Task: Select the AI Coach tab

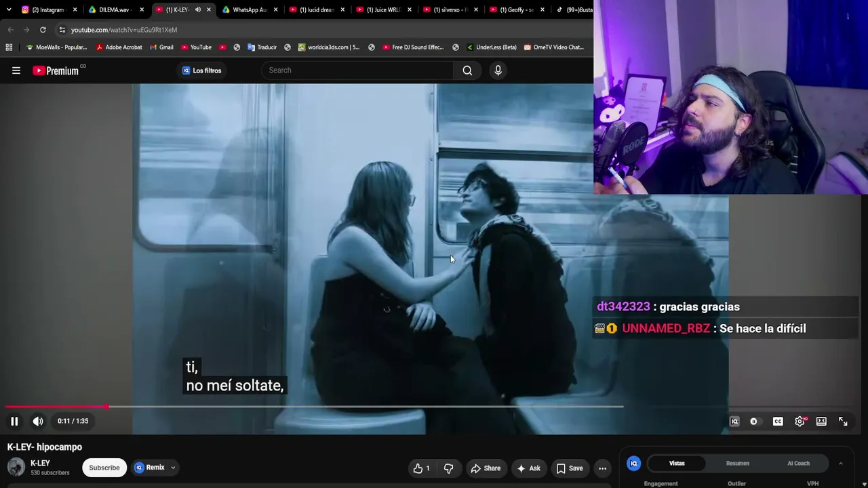Action: tap(798, 464)
